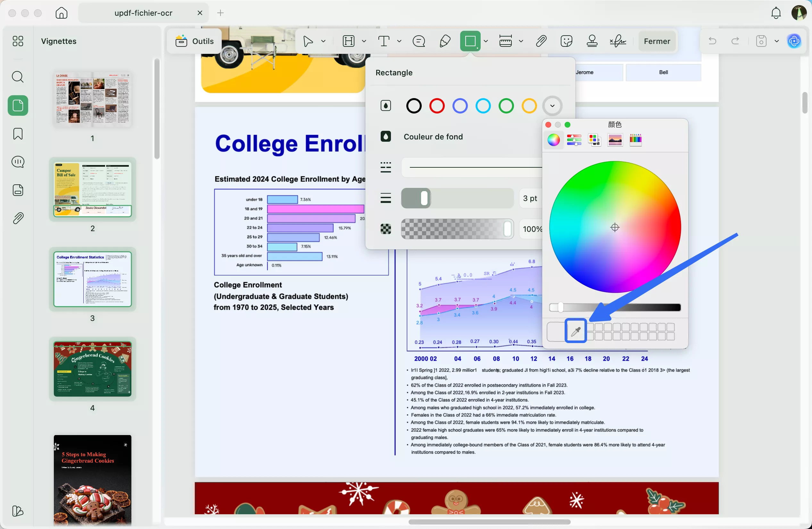Open the bookmarks panel in sidebar

tap(18, 133)
